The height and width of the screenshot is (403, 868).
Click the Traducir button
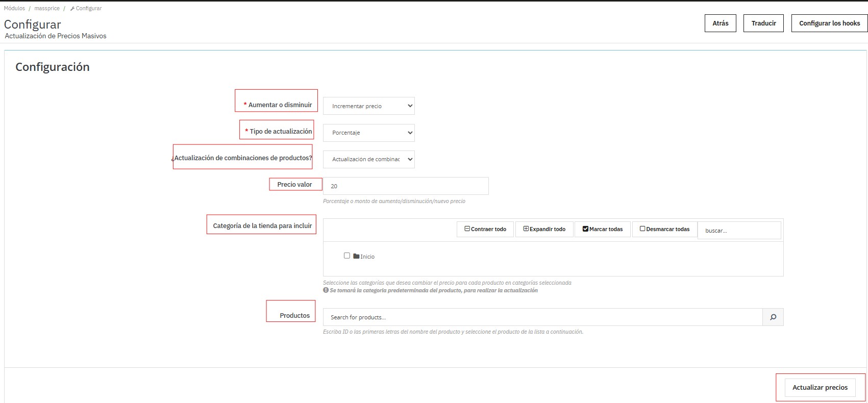(x=763, y=23)
